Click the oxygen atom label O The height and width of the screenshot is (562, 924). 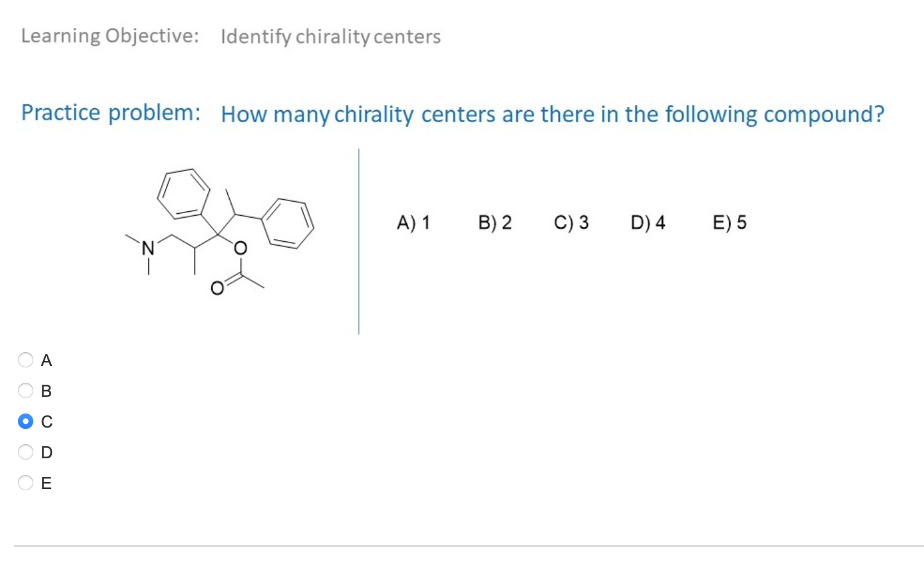[x=239, y=248]
